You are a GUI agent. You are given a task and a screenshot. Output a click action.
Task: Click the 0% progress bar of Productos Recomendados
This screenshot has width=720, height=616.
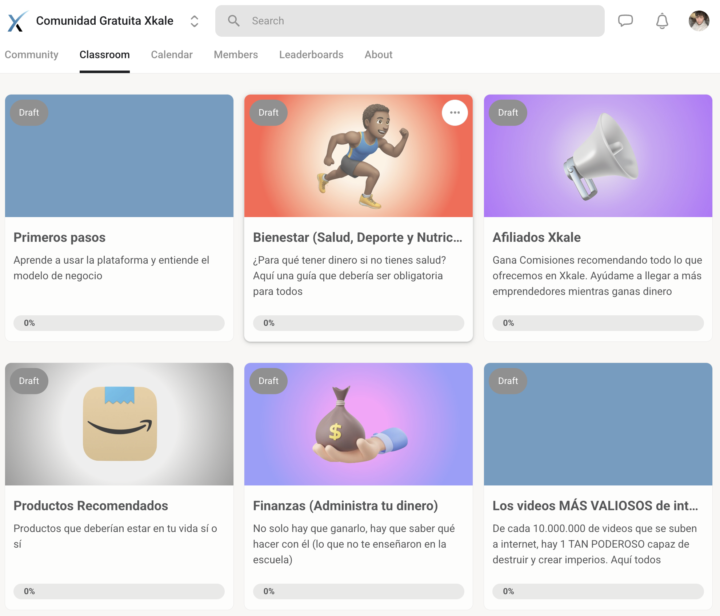point(119,591)
